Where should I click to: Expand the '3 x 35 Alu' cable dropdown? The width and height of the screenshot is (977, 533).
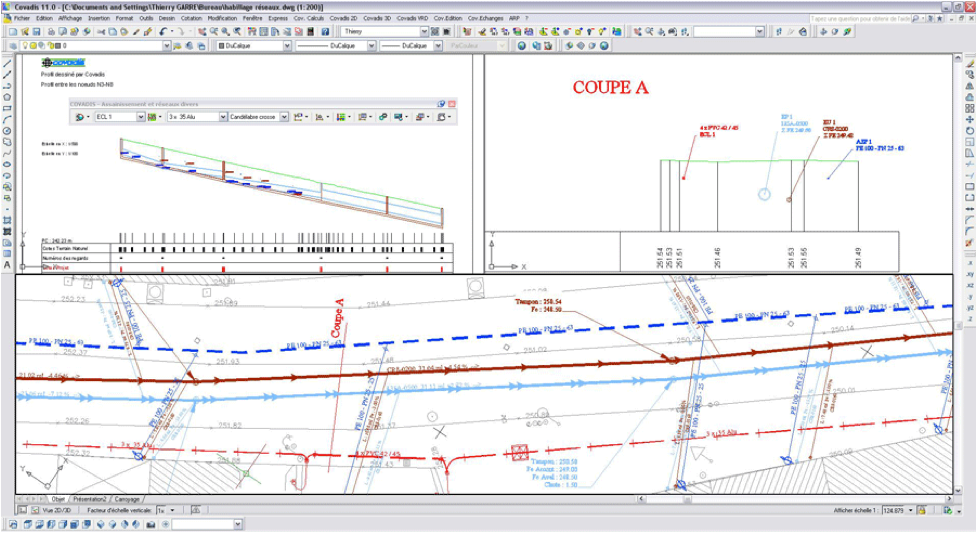pos(223,117)
